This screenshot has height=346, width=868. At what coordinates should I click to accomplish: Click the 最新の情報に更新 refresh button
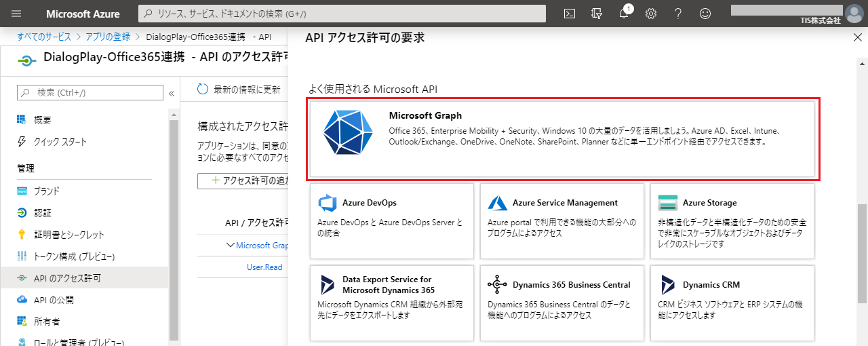(239, 89)
